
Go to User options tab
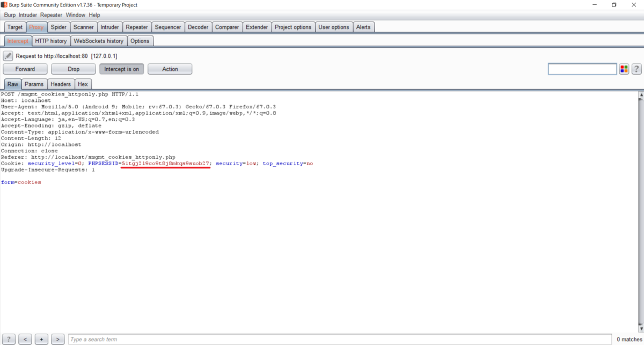[x=334, y=27]
